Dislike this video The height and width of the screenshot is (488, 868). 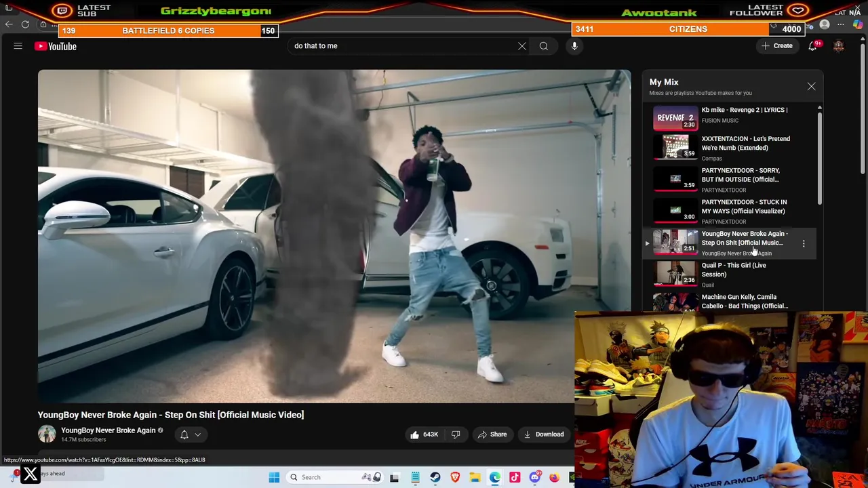coord(456,434)
